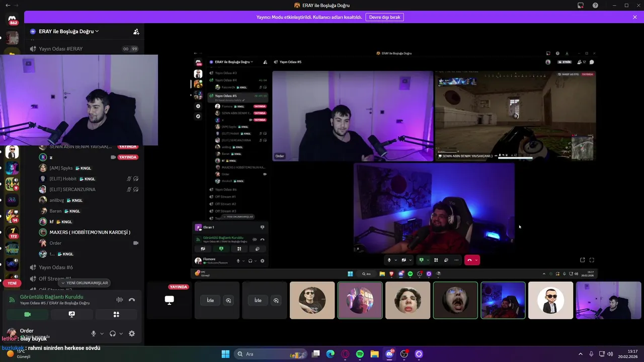Go forward with the title bar arrow
Viewport: 644px width, 362px height.
(x=17, y=5)
